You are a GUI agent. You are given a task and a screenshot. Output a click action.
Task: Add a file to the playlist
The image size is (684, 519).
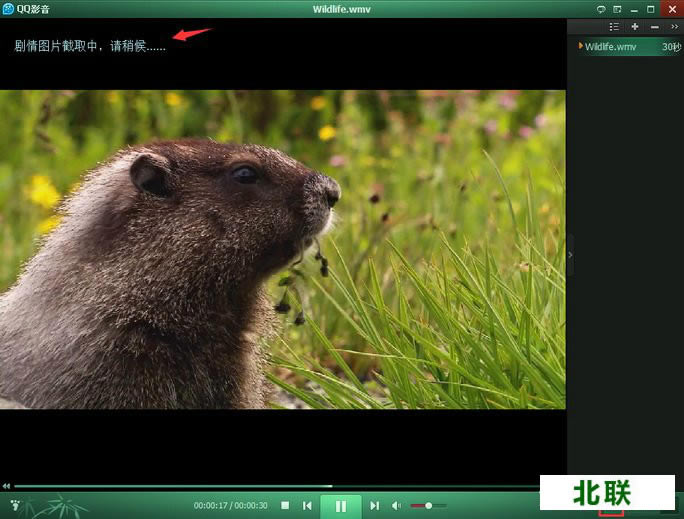[635, 27]
